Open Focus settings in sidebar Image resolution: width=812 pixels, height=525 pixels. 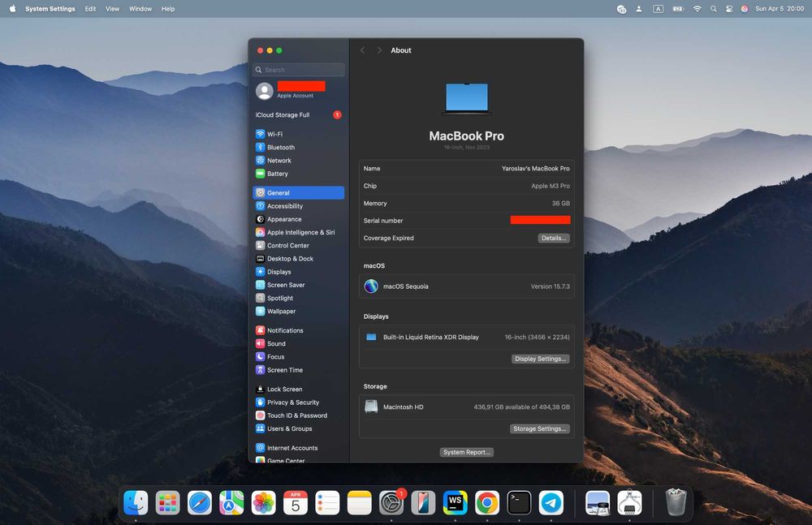pyautogui.click(x=298, y=357)
